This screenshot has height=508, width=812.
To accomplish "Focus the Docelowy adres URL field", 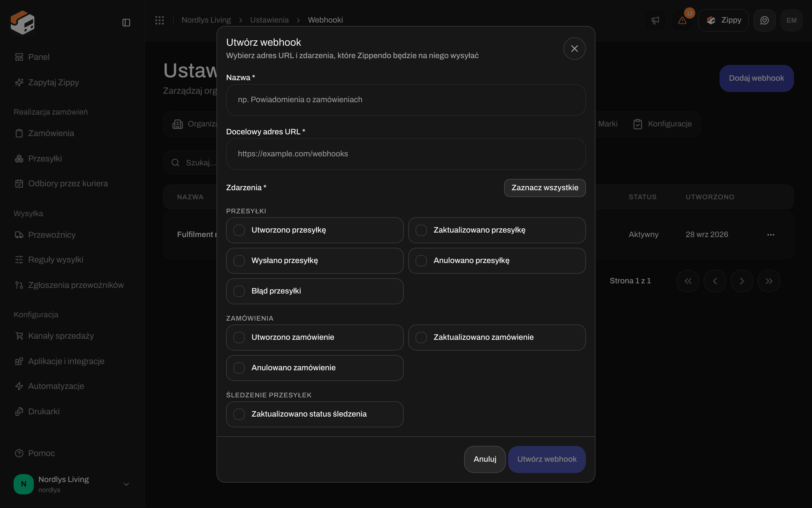I will tap(406, 154).
